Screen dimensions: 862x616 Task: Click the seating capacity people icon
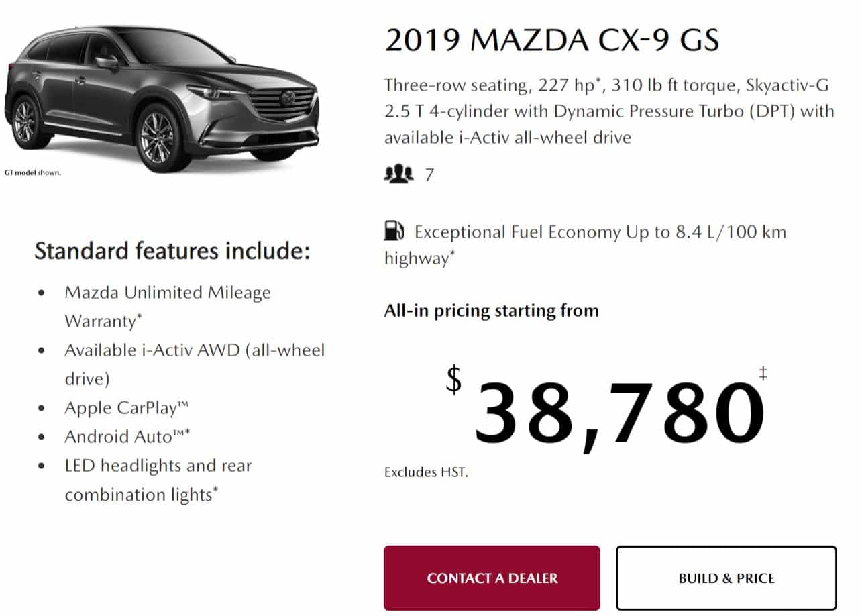[399, 175]
